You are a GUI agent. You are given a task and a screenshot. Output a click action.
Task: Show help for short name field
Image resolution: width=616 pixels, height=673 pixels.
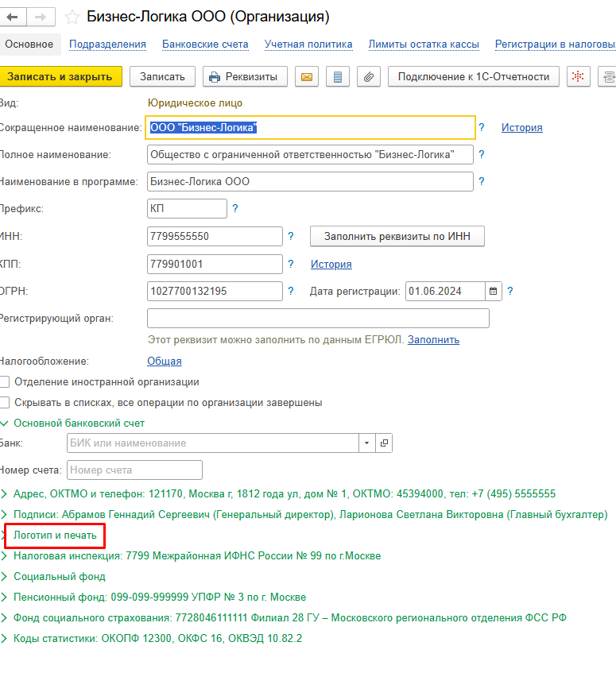click(x=482, y=127)
